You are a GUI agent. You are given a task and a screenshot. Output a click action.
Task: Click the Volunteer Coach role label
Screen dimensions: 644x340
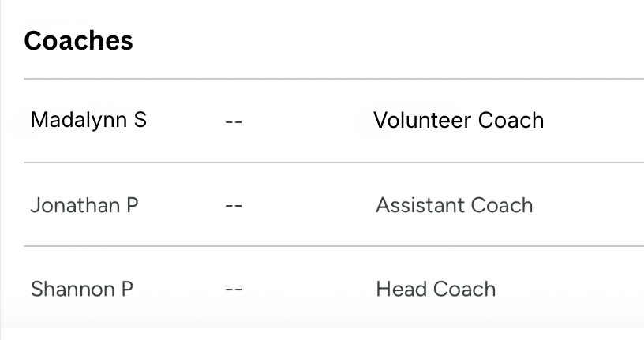(459, 121)
